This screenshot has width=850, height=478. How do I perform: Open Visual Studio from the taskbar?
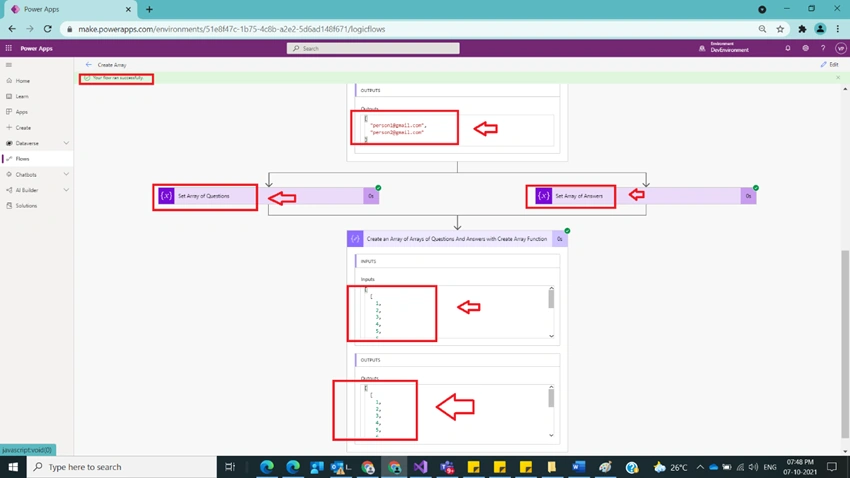coord(421,467)
